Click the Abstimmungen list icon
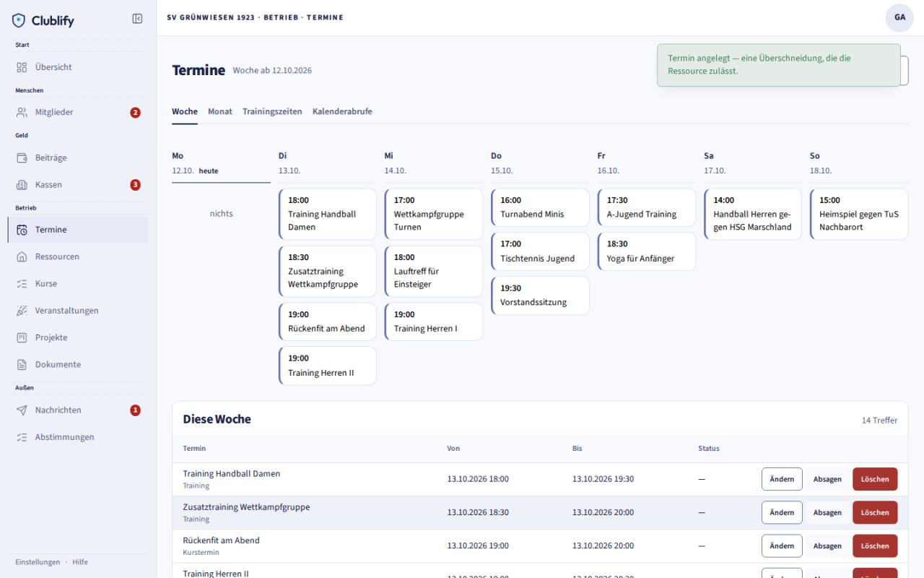 pos(22,437)
